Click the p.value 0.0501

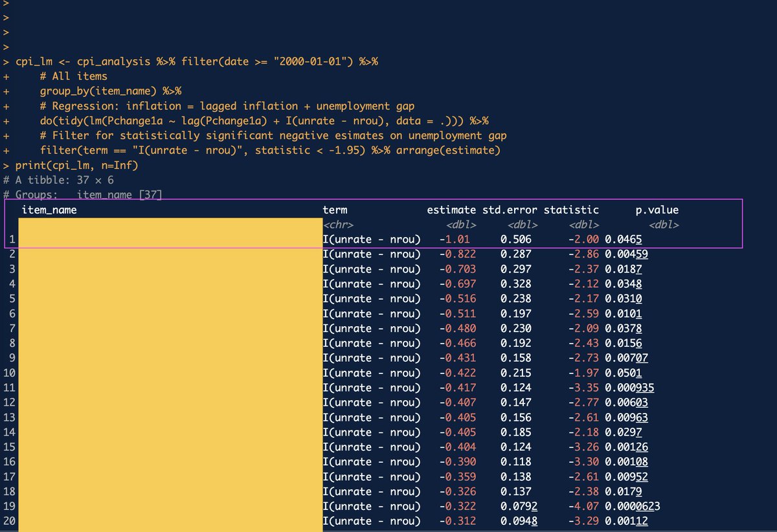click(x=624, y=373)
